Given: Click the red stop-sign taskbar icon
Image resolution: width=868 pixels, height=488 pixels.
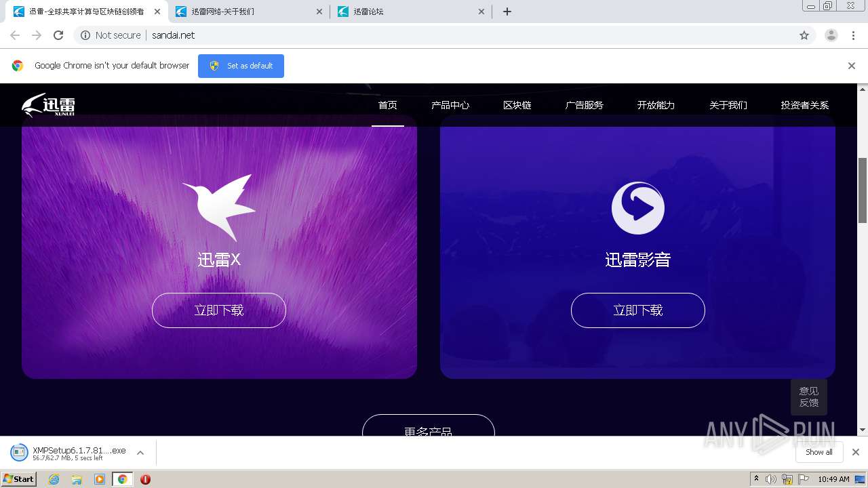Looking at the screenshot, I should click(x=145, y=479).
